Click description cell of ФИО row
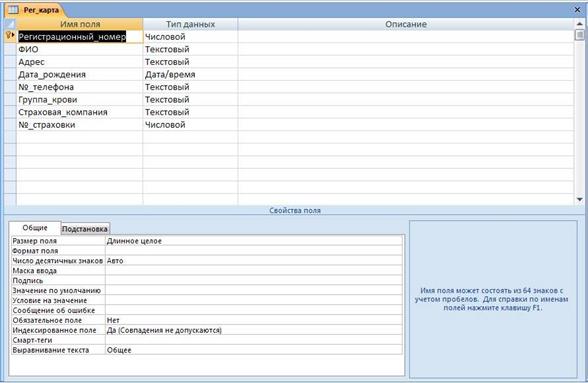The width and height of the screenshot is (588, 383). (x=406, y=49)
